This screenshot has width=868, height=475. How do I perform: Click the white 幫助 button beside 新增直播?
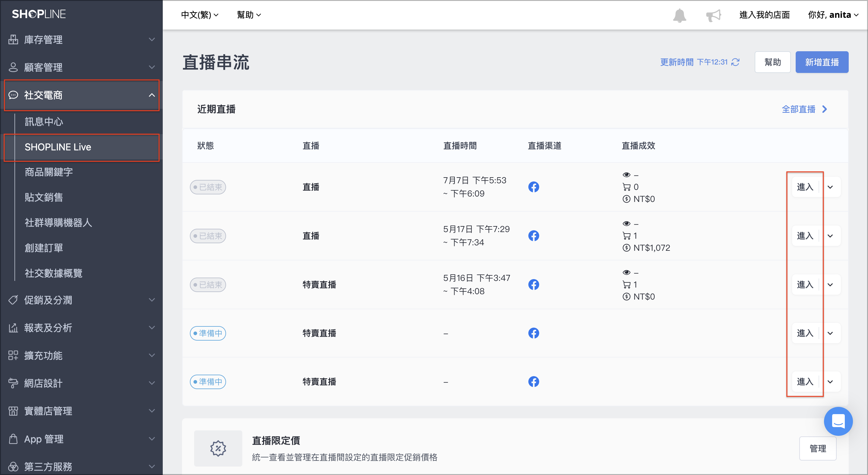(772, 62)
